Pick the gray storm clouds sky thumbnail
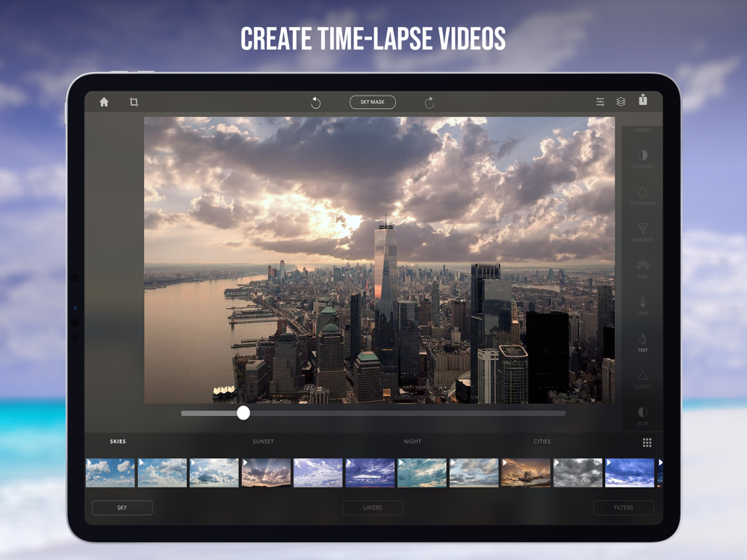The height and width of the screenshot is (560, 747). [x=578, y=473]
